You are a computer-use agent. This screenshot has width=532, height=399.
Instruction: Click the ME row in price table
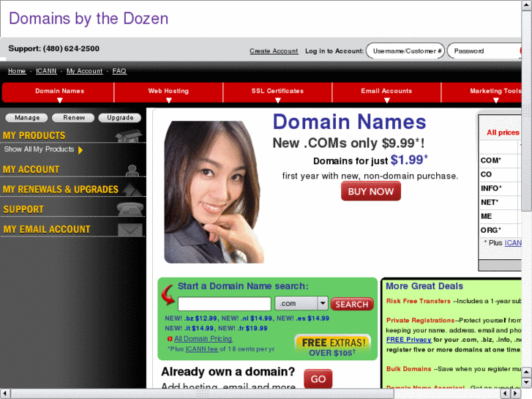click(501, 216)
